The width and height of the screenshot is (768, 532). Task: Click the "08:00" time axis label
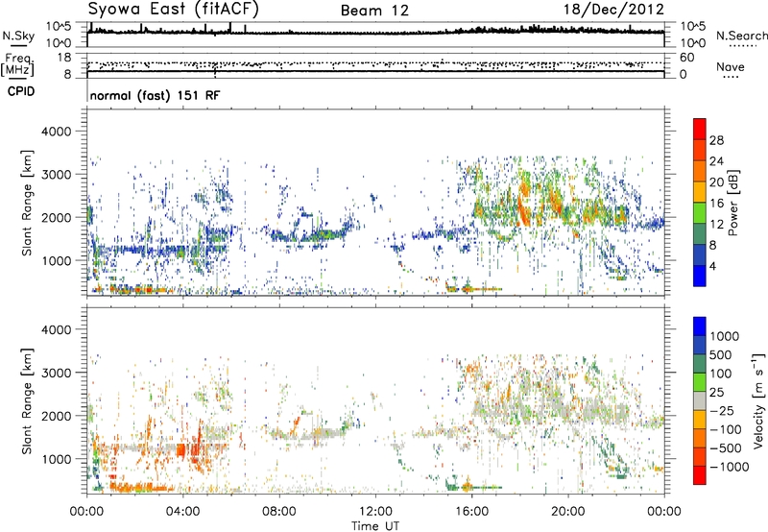click(x=279, y=512)
